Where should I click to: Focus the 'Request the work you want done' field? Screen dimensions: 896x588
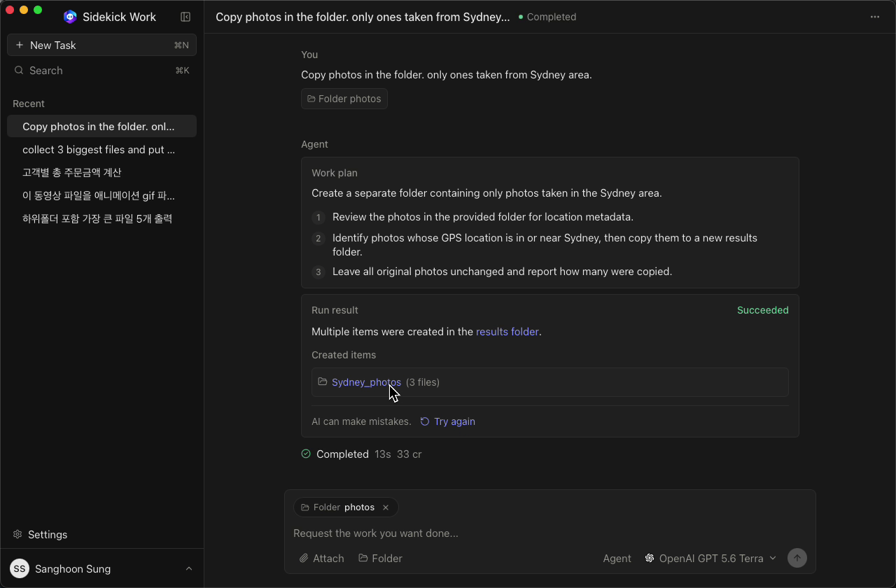[x=549, y=533]
